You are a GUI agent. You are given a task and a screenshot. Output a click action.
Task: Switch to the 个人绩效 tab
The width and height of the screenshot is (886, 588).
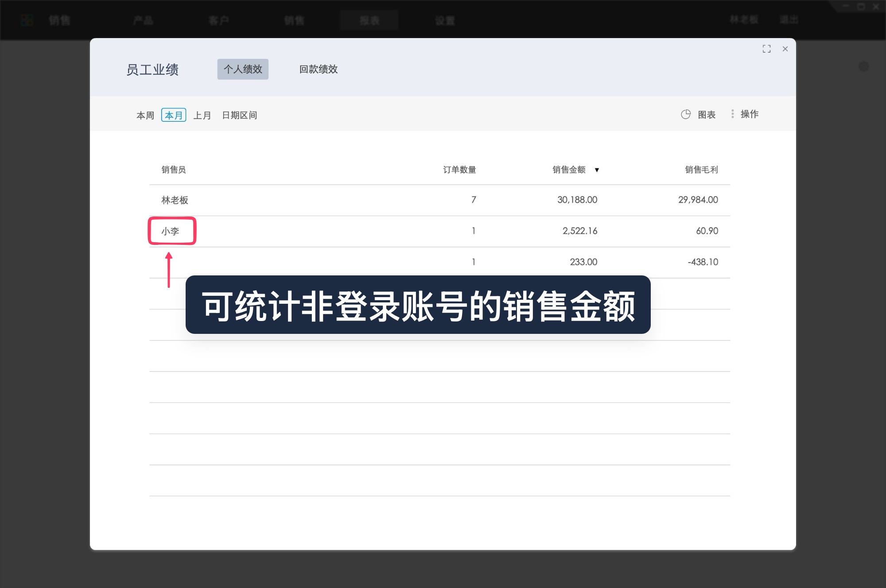[x=243, y=70]
